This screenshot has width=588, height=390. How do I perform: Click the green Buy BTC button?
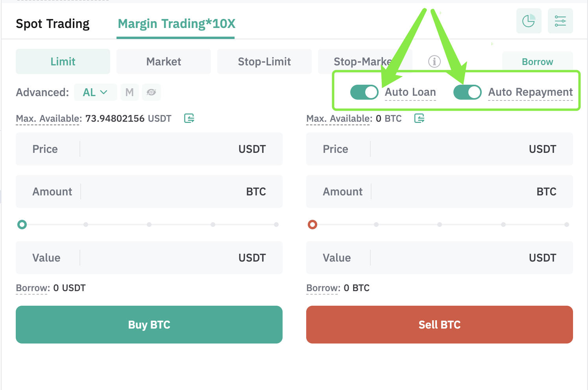(149, 325)
